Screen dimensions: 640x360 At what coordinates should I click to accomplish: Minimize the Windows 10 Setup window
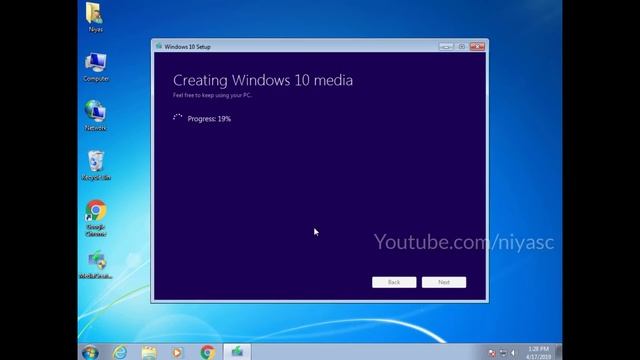446,47
